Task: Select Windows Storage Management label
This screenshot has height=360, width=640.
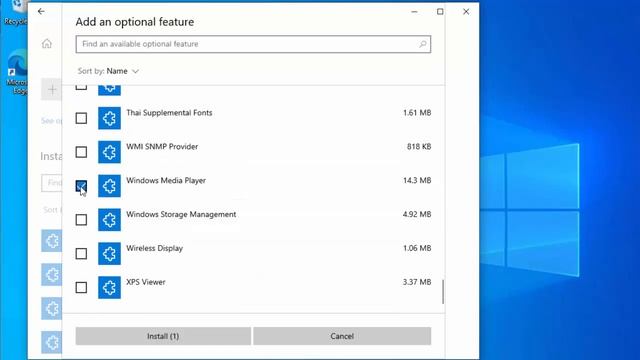Action: (181, 214)
